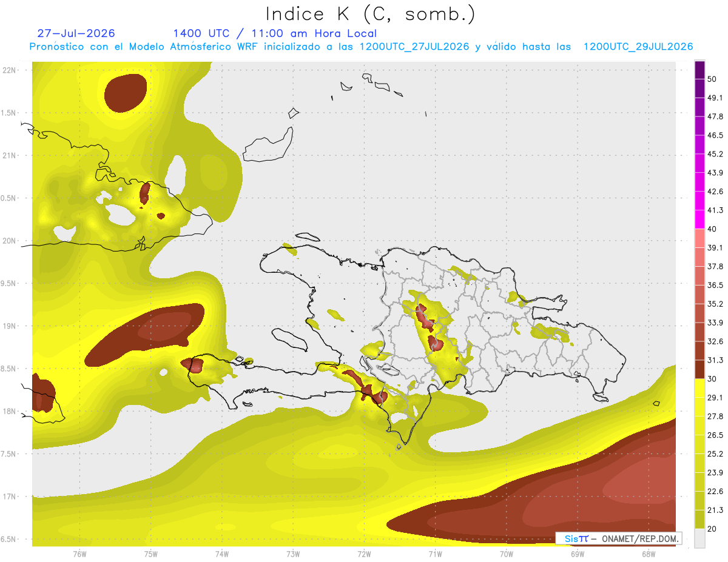The height and width of the screenshot is (562, 728).
Task: Click the "32.6" color scale value
Action: pos(715,341)
